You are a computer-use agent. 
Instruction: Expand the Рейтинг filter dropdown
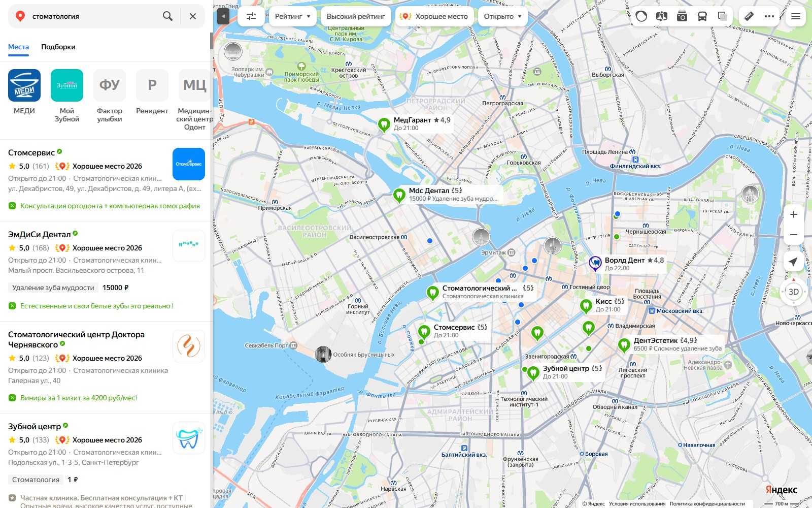(x=293, y=16)
